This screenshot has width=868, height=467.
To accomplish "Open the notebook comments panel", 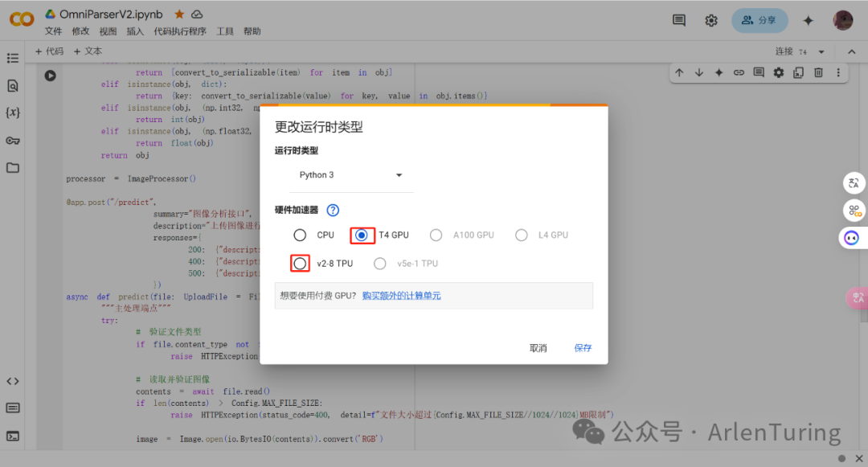I will (x=678, y=20).
